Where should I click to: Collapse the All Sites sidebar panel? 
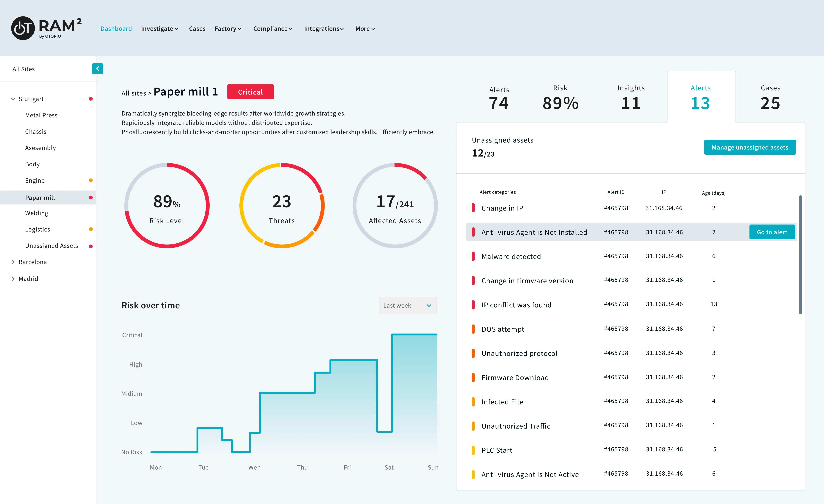point(97,69)
